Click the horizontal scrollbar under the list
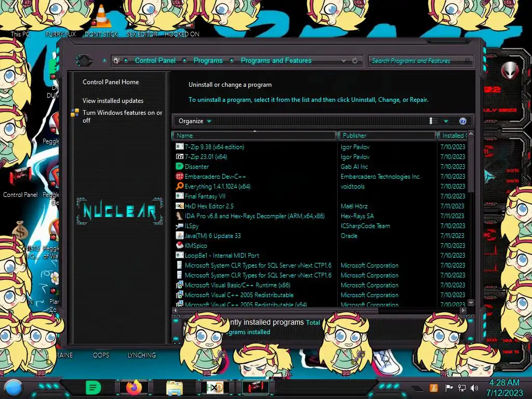 pyautogui.click(x=278, y=310)
